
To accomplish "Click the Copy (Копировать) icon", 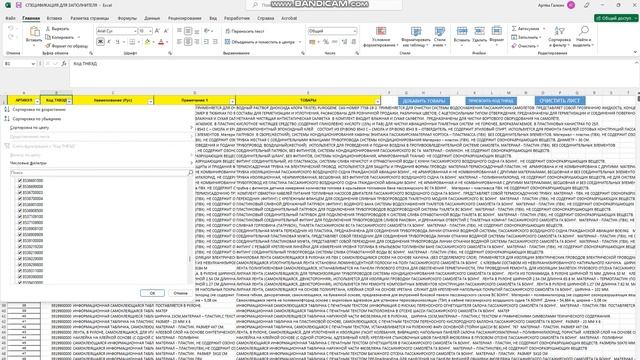I will [x=48, y=37].
